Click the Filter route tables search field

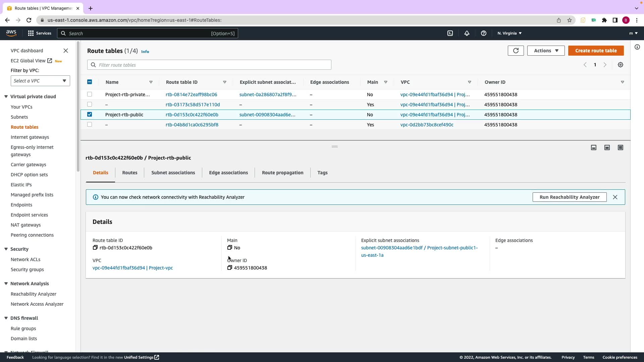click(209, 65)
